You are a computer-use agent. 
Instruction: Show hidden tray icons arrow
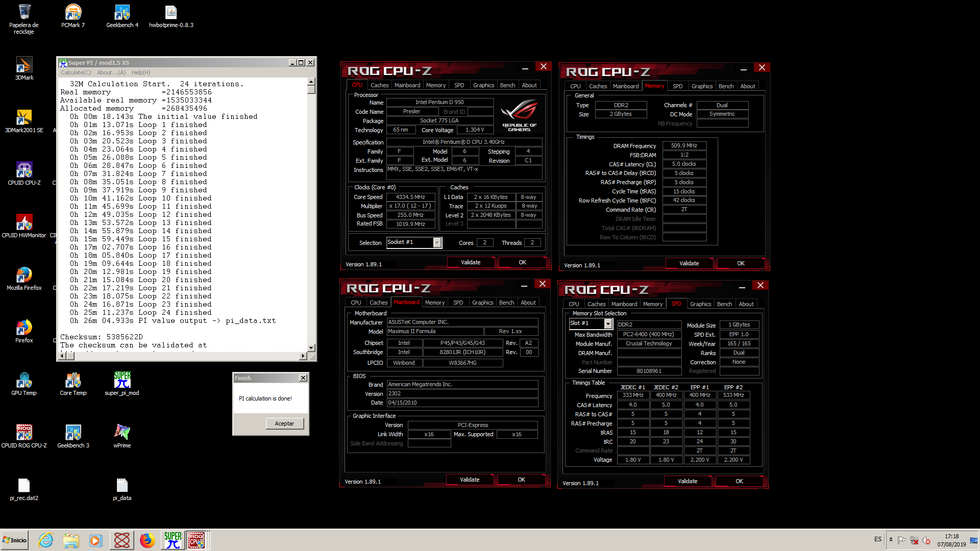[891, 540]
